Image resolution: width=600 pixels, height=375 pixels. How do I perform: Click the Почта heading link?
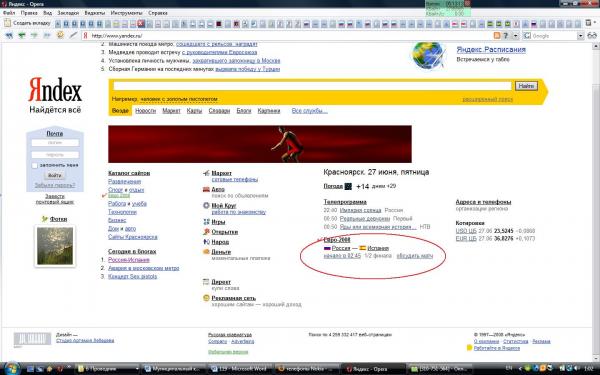click(x=55, y=134)
